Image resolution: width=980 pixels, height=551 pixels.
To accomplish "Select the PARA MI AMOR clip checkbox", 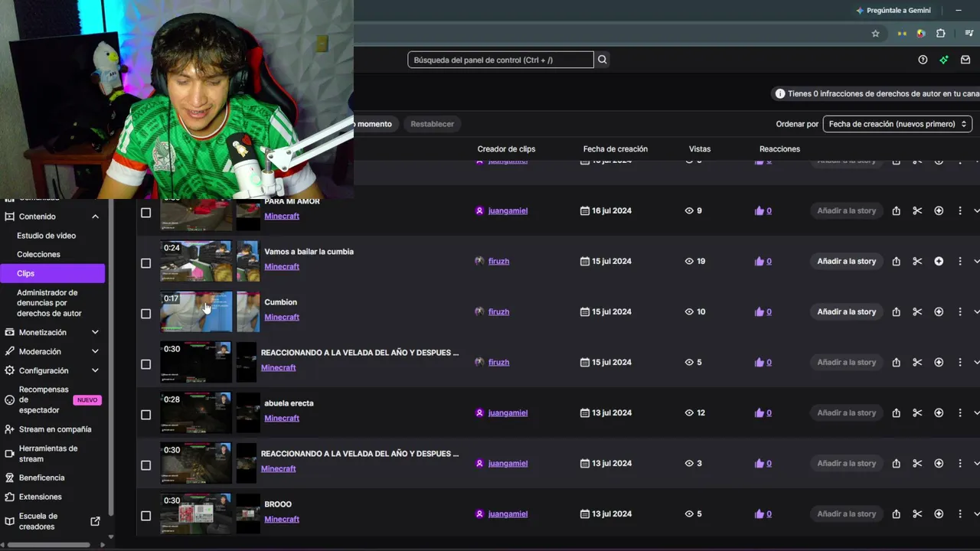I will click(145, 213).
